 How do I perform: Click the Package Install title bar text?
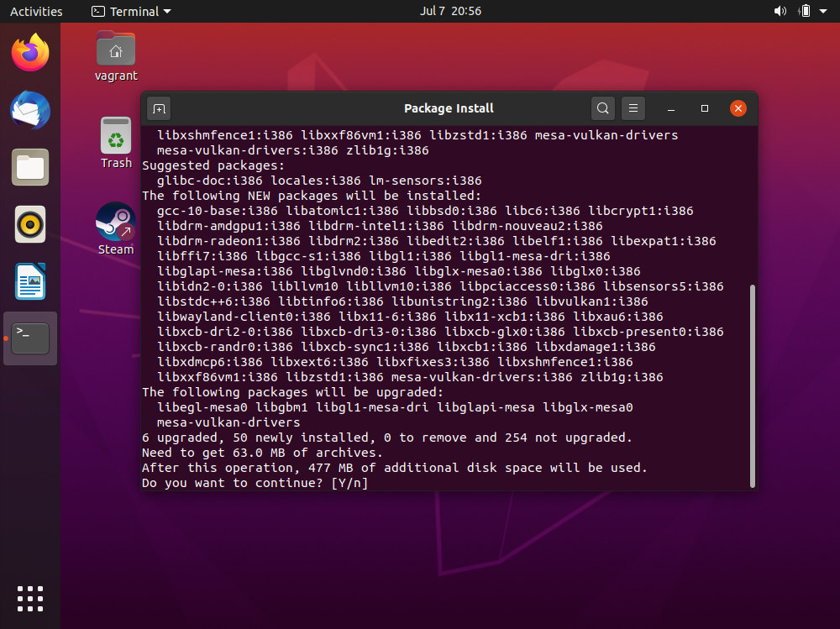(449, 108)
